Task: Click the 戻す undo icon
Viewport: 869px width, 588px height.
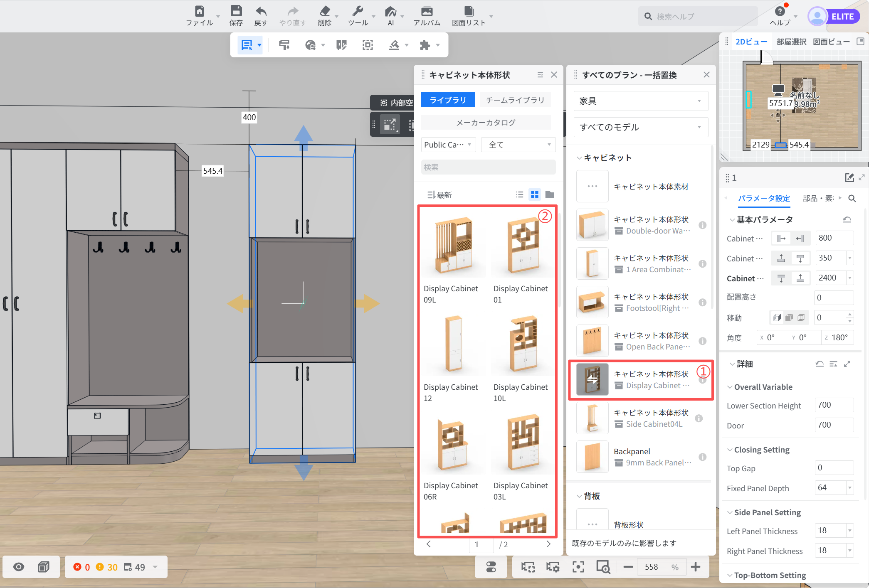Action: click(261, 16)
